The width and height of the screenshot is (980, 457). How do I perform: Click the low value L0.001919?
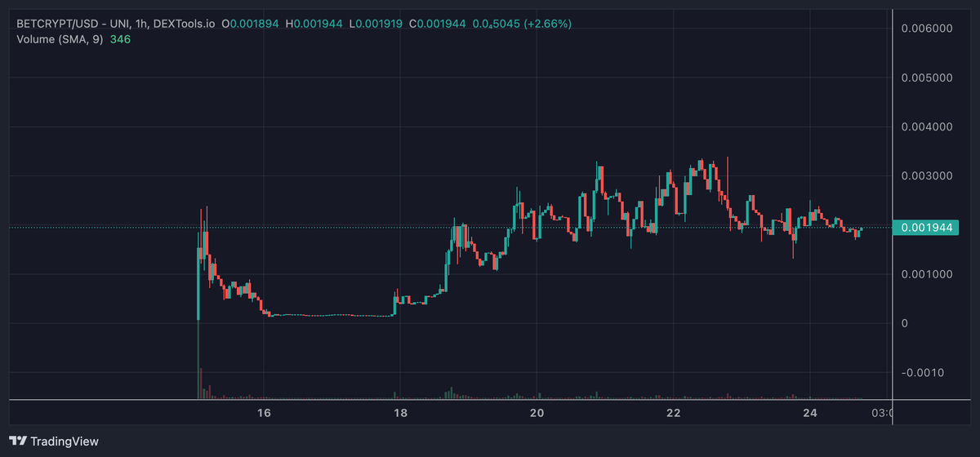(376, 24)
